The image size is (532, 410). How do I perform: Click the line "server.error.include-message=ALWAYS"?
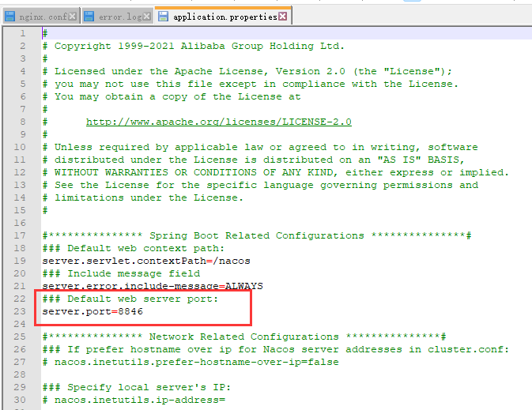153,286
